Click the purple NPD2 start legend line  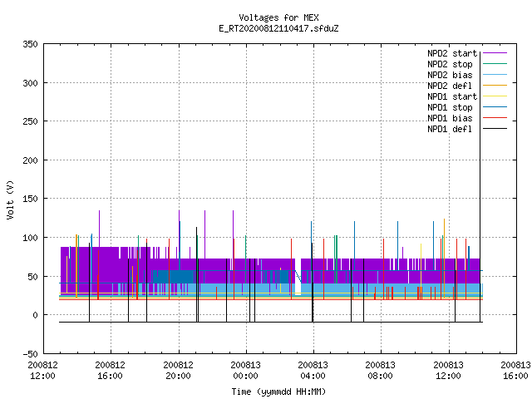(495, 53)
